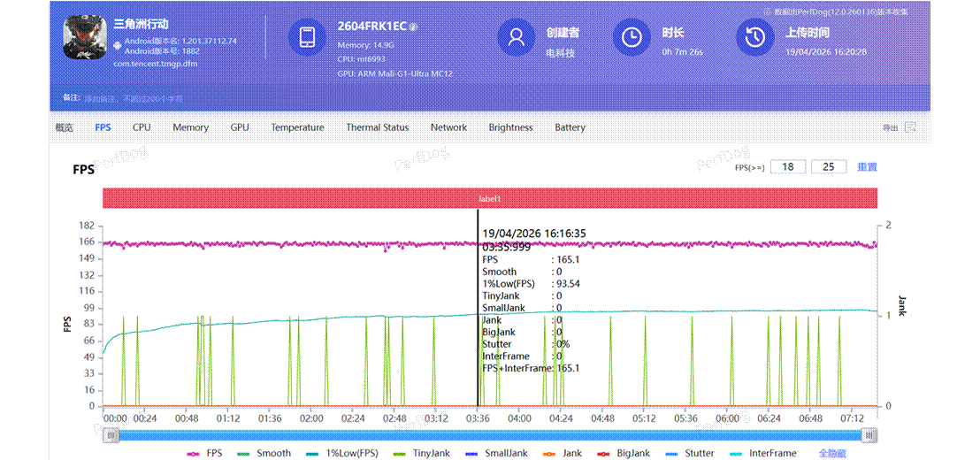Click the duration clock icon
Screen dimensions: 980x460
coord(632,37)
